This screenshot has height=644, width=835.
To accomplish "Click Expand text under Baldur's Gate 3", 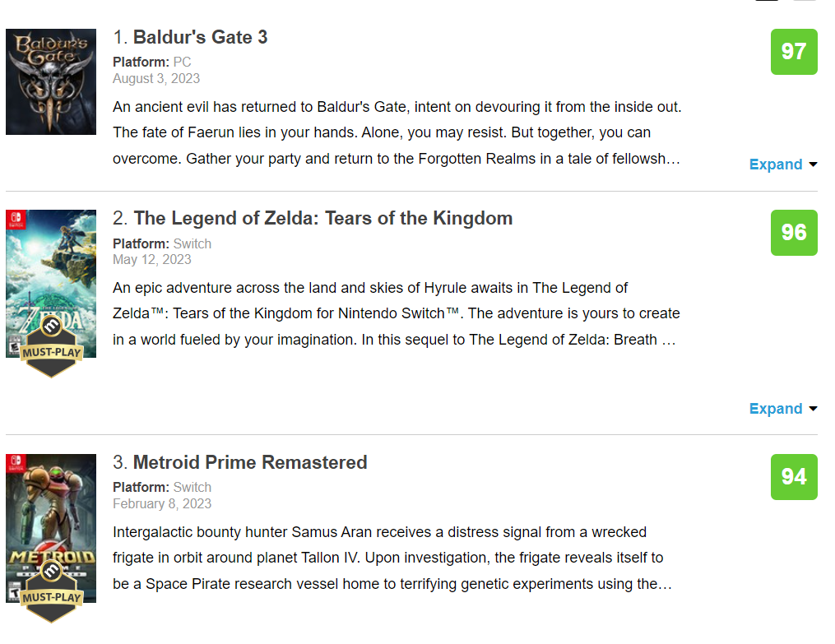I will tap(775, 164).
